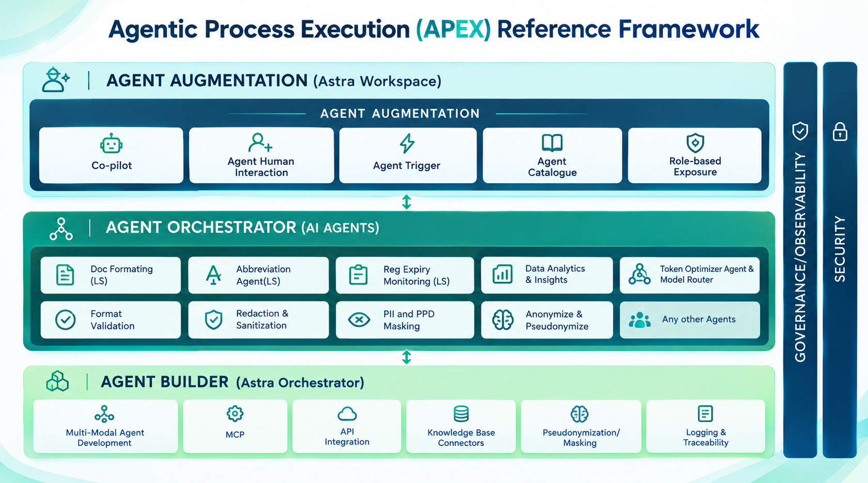Click the Co-pilot robot icon
This screenshot has width=868, height=483.
(111, 144)
